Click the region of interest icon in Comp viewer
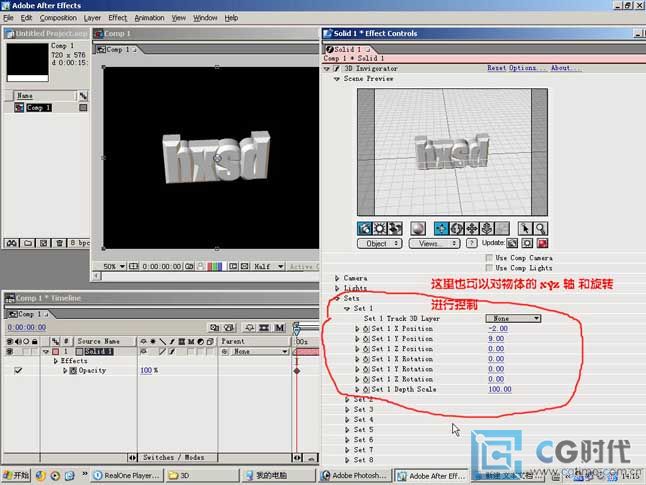 233,266
